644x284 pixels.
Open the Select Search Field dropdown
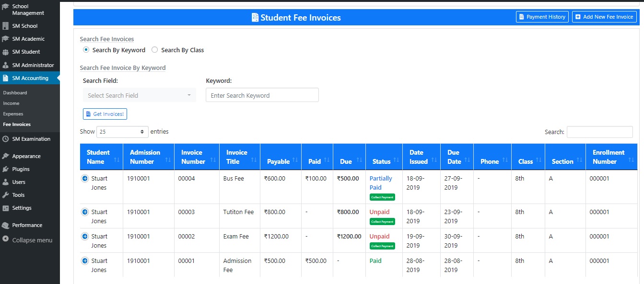(x=139, y=95)
